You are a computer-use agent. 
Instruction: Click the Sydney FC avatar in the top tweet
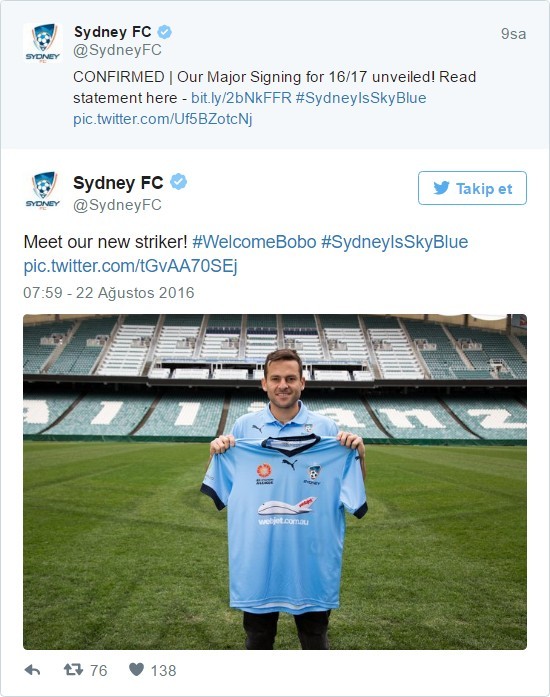43,43
